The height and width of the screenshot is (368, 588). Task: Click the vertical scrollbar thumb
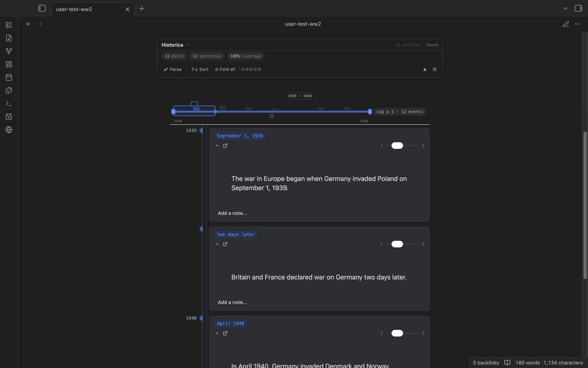coord(585,205)
